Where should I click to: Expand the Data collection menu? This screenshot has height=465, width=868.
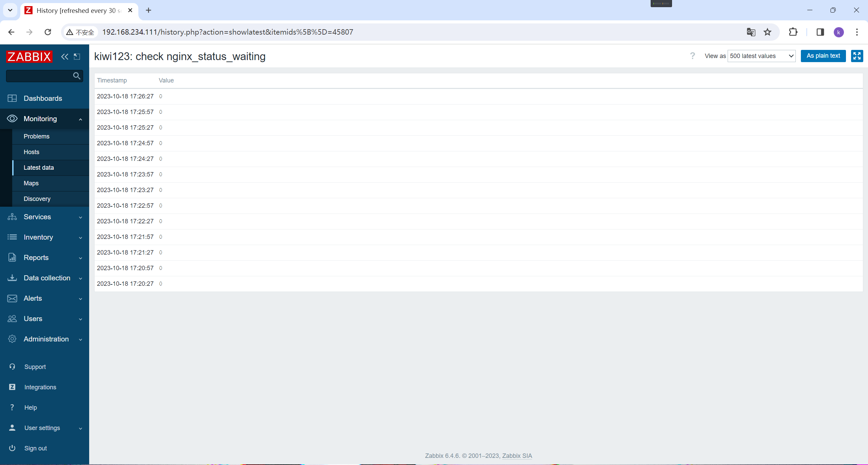pos(44,278)
